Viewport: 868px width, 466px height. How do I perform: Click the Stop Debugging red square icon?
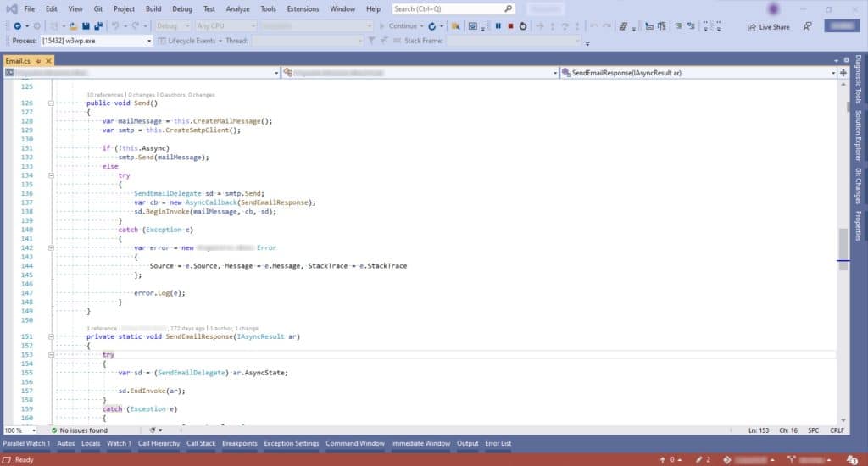[x=510, y=26]
